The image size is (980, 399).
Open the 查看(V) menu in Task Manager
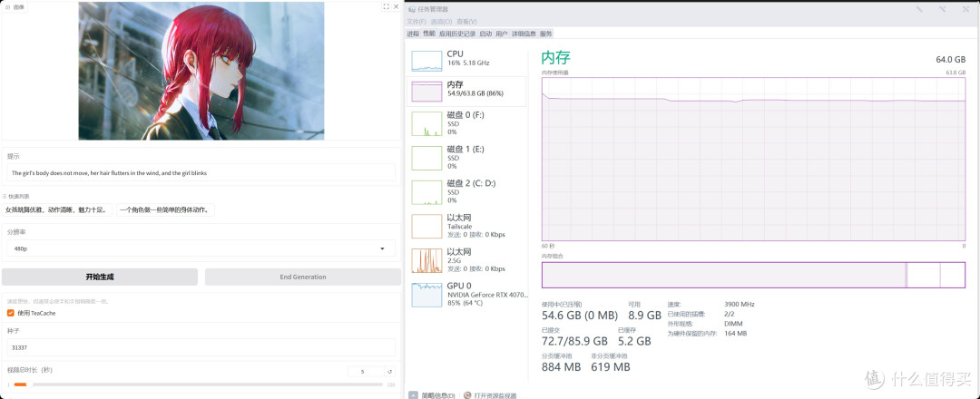pyautogui.click(x=467, y=22)
